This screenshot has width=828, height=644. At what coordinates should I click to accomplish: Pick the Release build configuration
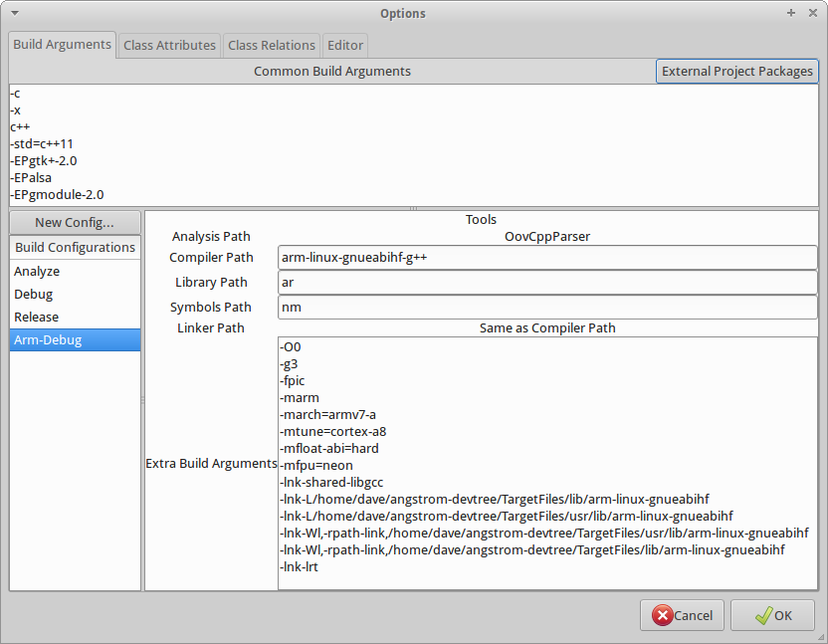(x=36, y=317)
